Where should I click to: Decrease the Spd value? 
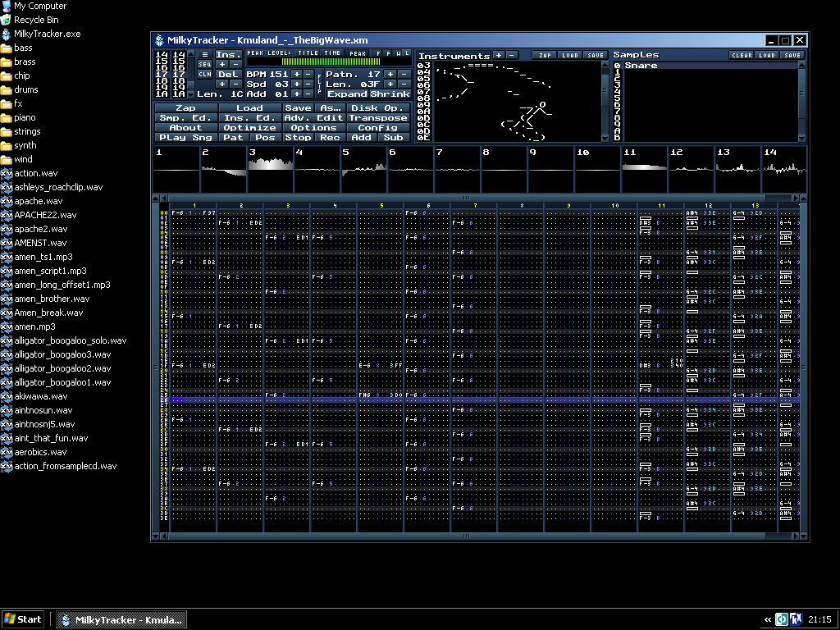(x=308, y=84)
